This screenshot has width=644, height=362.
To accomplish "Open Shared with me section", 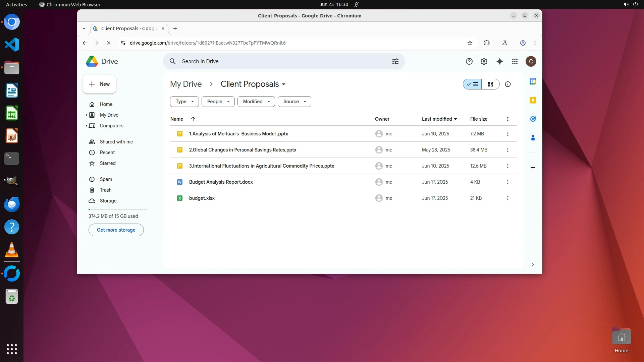I will (x=116, y=142).
